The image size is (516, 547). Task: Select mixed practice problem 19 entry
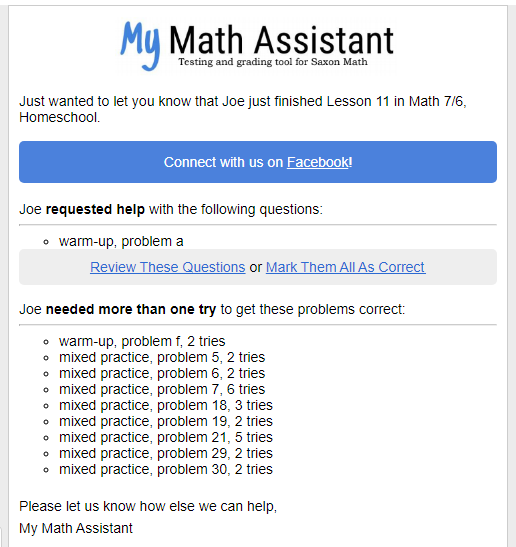coord(166,421)
